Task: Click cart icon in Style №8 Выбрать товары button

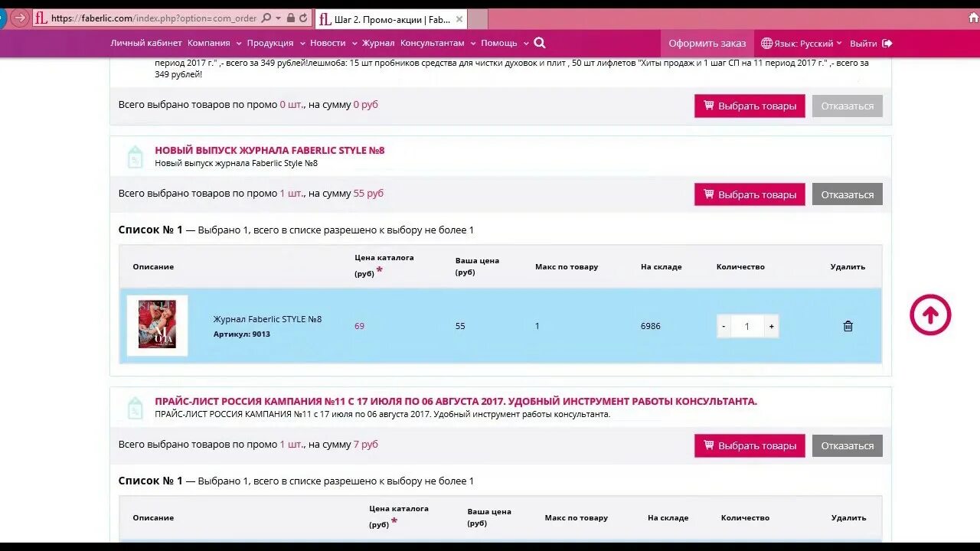Action: click(x=709, y=194)
